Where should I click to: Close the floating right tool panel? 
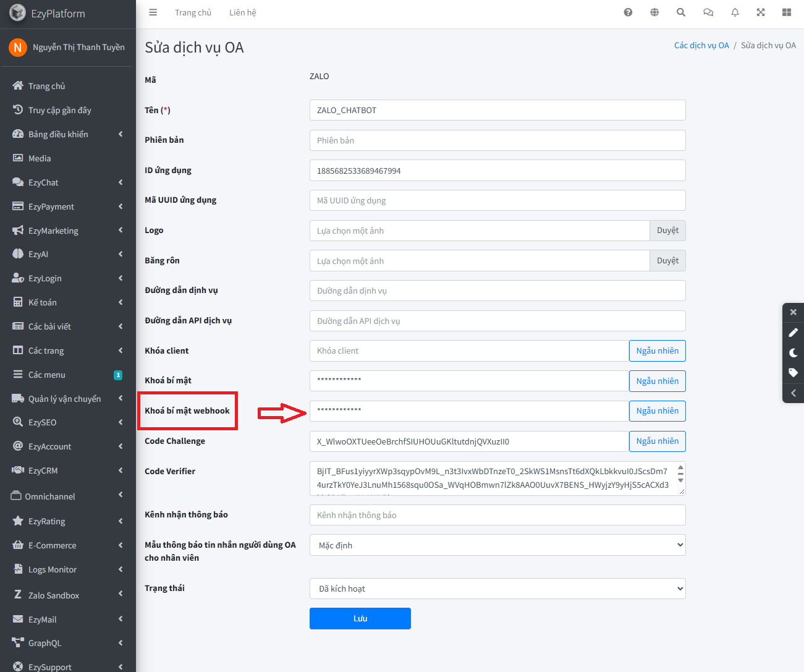pos(793,312)
